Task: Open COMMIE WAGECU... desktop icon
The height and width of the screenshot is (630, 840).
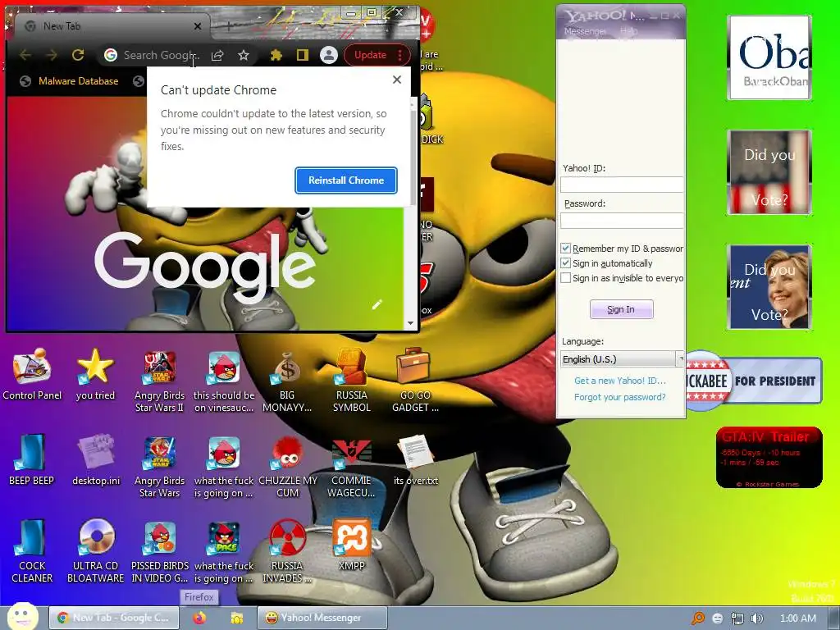Action: [351, 466]
